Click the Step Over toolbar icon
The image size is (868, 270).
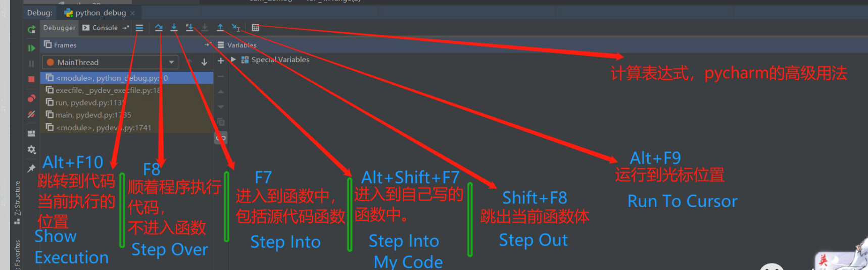159,28
